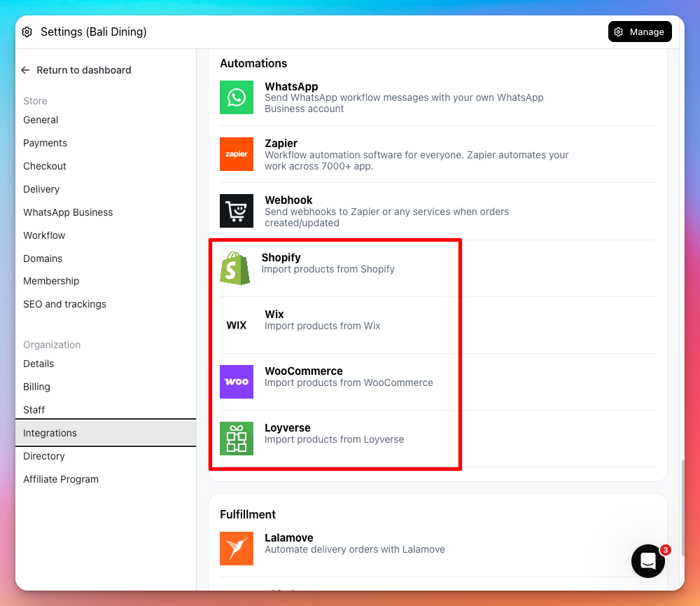This screenshot has height=606, width=700.
Task: Click the Zapier orange logo icon
Action: click(x=236, y=154)
